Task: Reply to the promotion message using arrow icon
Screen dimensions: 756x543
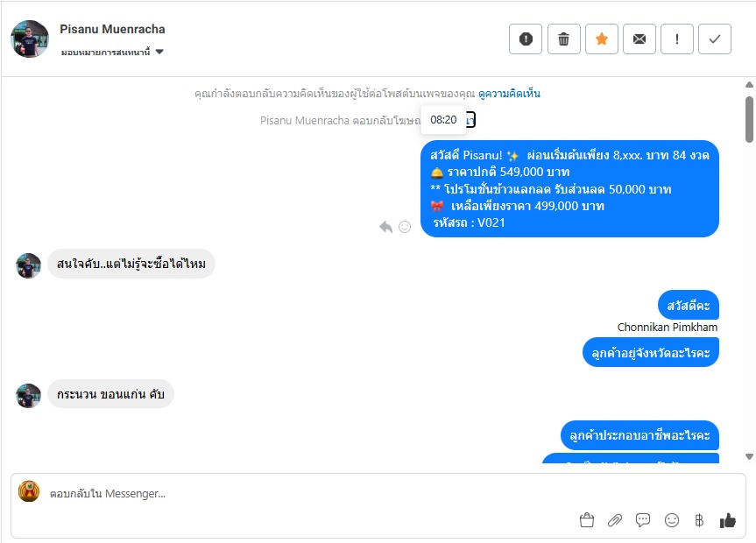Action: point(385,227)
